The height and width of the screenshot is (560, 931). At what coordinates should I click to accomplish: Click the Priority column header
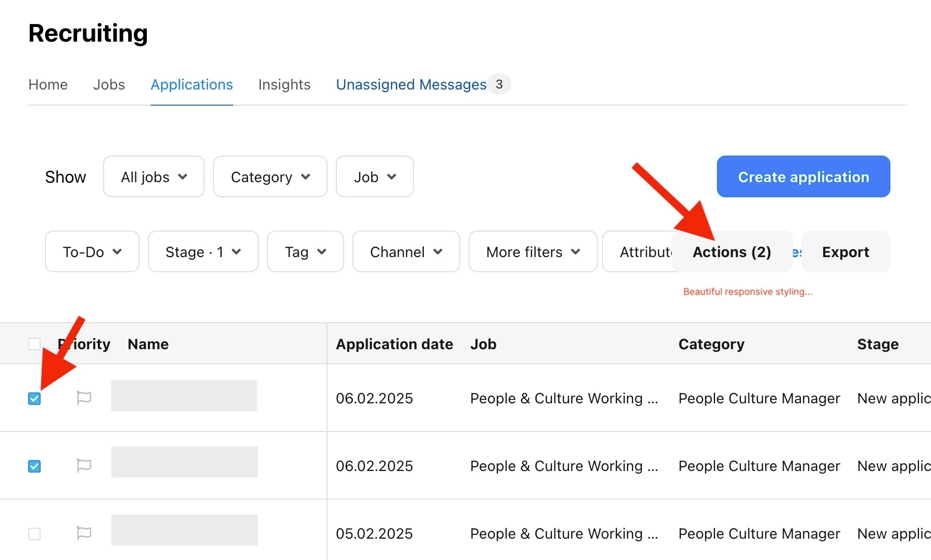click(x=84, y=344)
